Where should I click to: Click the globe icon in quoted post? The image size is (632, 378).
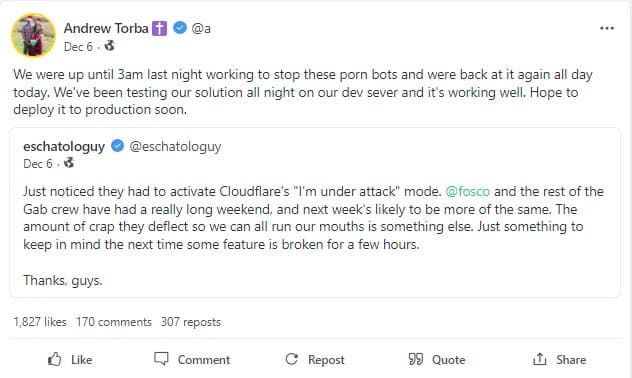(69, 163)
